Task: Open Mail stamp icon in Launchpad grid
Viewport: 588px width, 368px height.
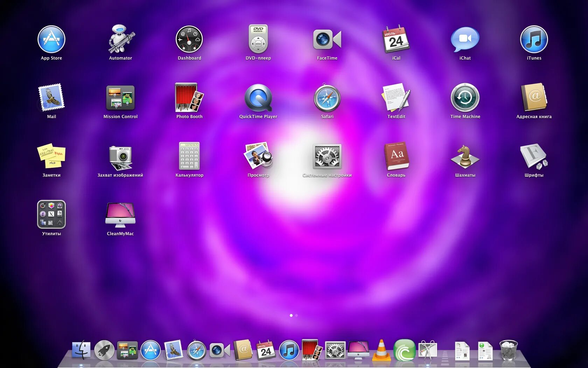Action: pos(51,97)
